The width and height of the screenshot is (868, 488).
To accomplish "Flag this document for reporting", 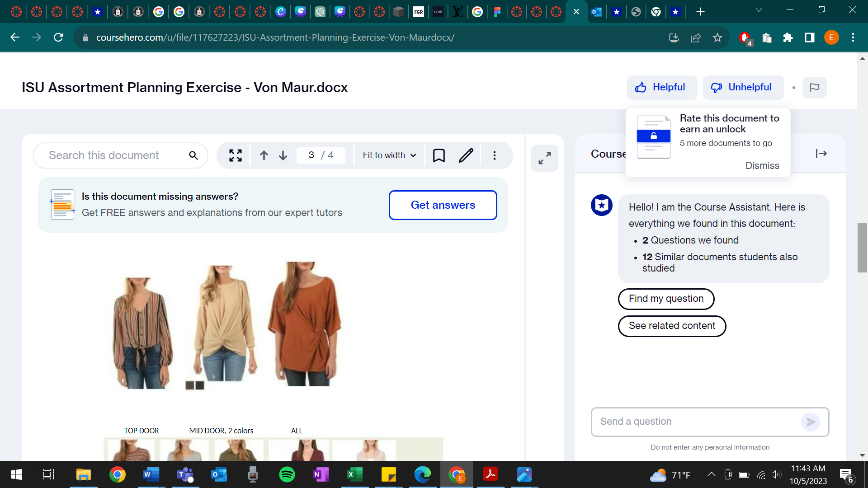I will (815, 88).
